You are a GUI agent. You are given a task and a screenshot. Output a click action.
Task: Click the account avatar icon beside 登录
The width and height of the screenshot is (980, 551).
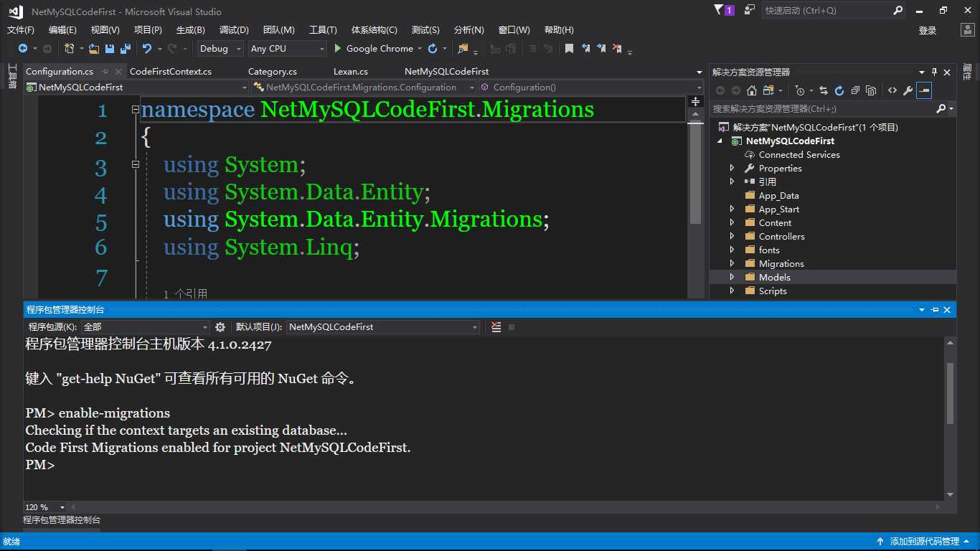pyautogui.click(x=967, y=30)
